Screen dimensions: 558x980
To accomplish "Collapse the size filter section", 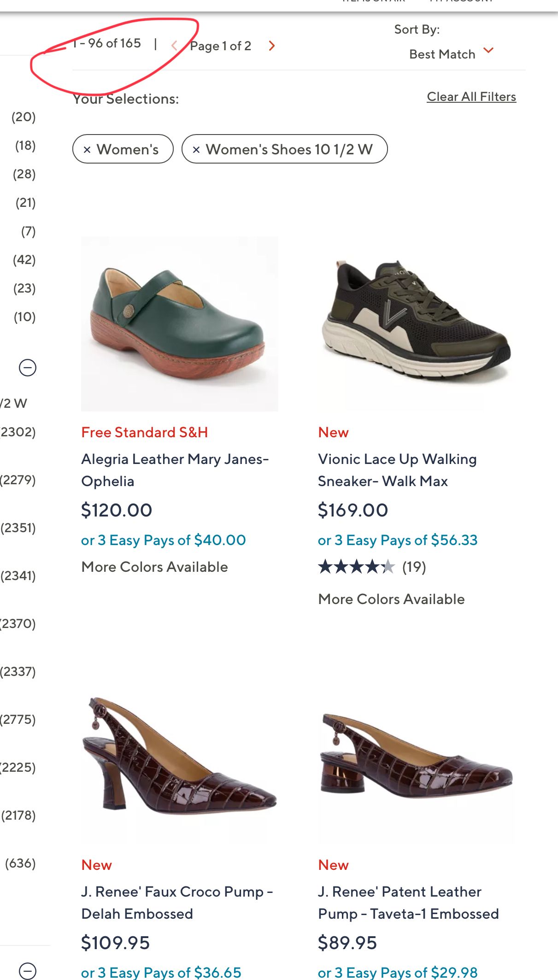I will click(28, 368).
